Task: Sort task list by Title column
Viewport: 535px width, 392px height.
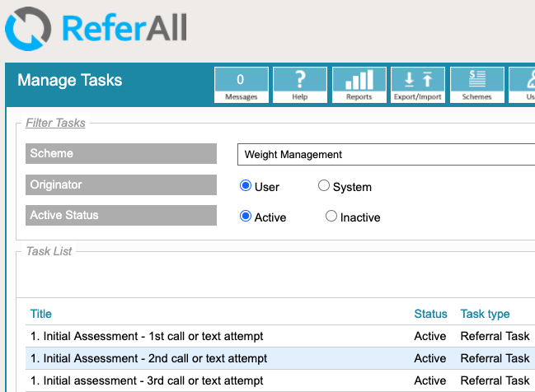Action: click(x=41, y=314)
